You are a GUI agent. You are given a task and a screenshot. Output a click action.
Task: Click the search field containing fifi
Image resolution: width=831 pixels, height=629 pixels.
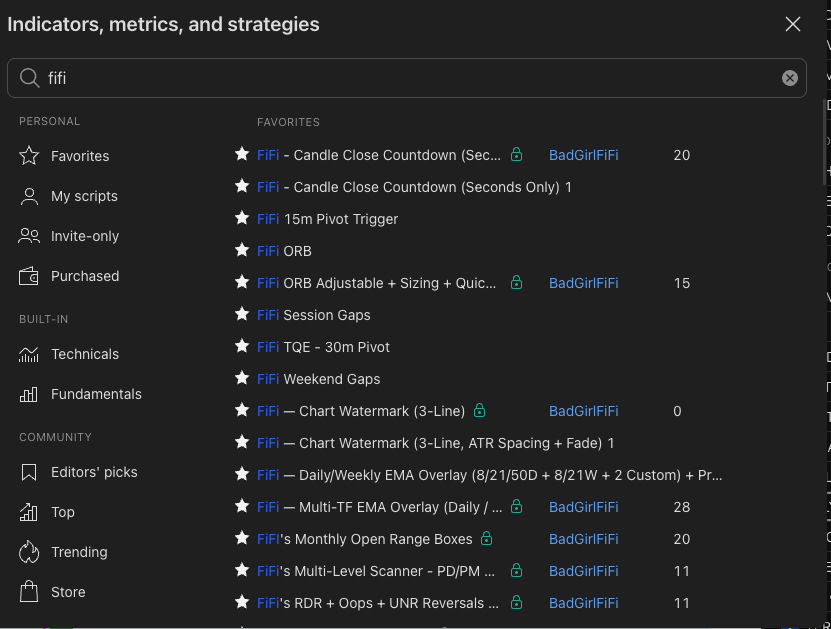[x=407, y=78]
